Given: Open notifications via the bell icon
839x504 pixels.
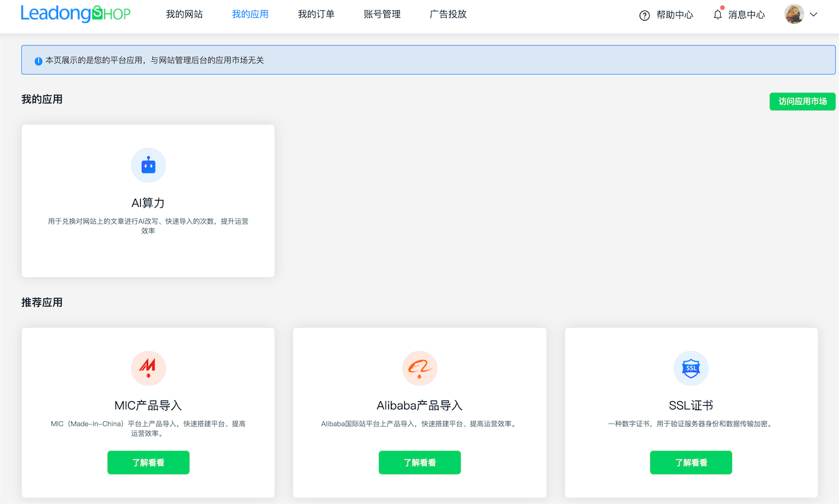Looking at the screenshot, I should tap(717, 14).
